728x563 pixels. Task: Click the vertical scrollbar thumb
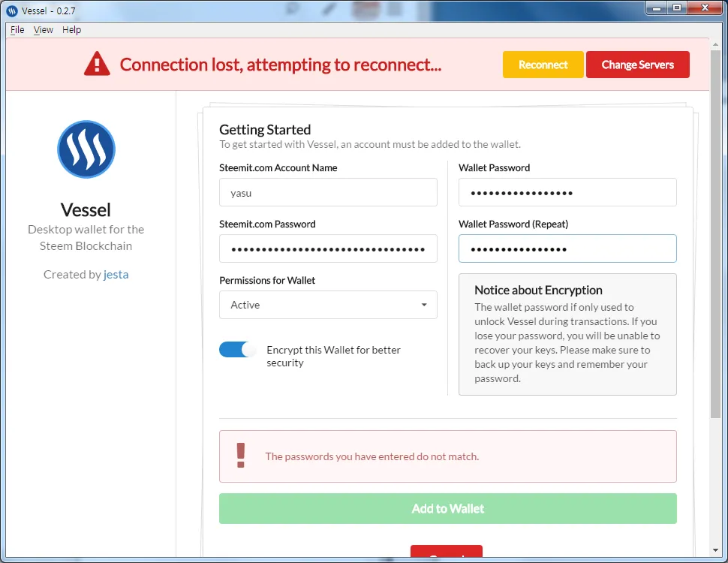[x=715, y=234]
